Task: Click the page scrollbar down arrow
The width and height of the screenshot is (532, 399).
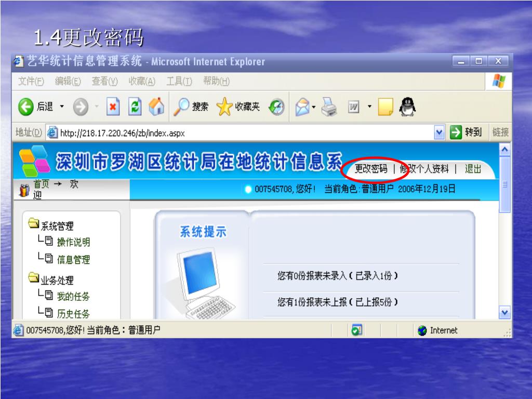Action: coord(504,312)
